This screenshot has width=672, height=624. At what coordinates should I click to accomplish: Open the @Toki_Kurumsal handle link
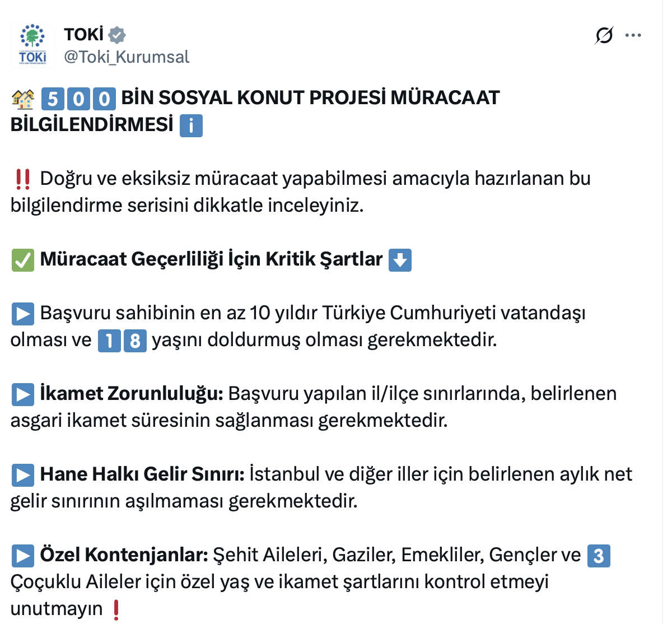(x=127, y=57)
